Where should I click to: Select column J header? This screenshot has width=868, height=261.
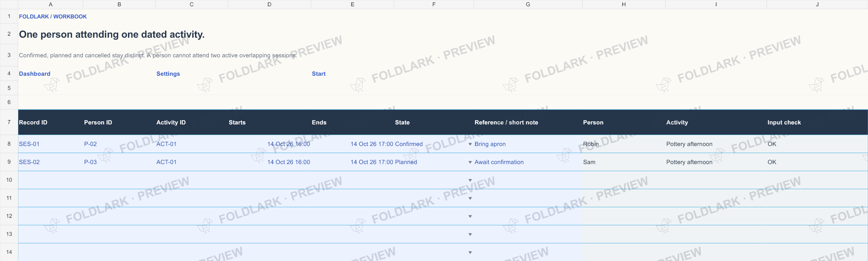point(817,4)
